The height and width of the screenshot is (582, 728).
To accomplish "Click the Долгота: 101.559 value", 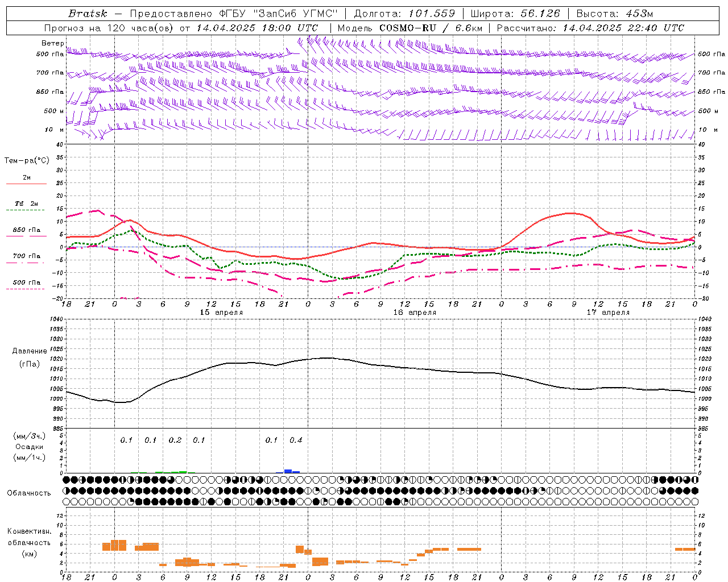I will 404,14.
